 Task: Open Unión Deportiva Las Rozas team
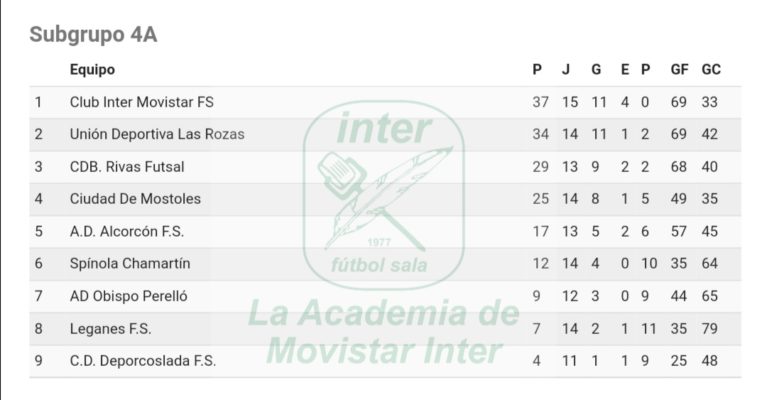tap(157, 134)
